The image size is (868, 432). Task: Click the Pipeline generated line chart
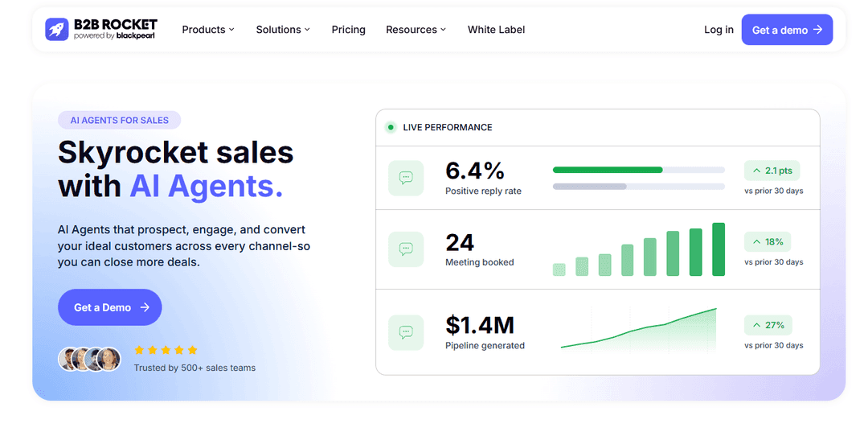pos(638,330)
